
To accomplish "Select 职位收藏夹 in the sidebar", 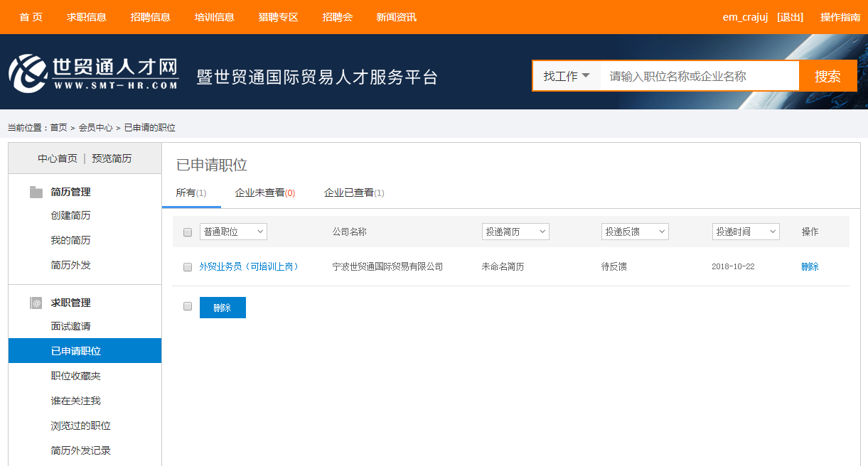I will (x=75, y=376).
